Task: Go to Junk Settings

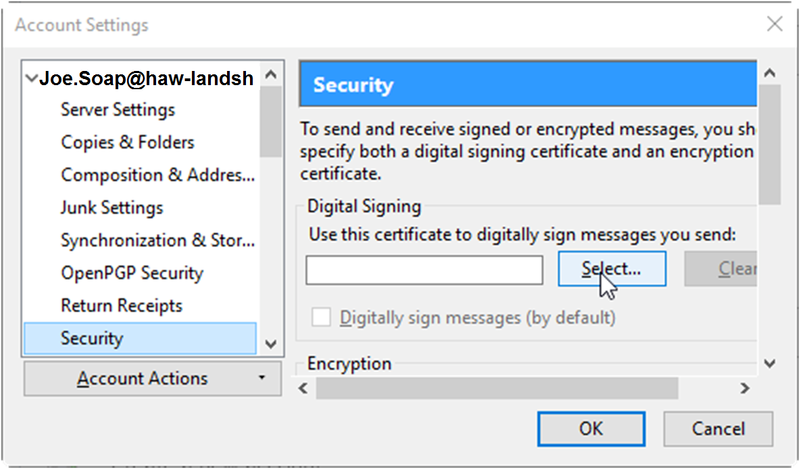Action: pos(112,208)
